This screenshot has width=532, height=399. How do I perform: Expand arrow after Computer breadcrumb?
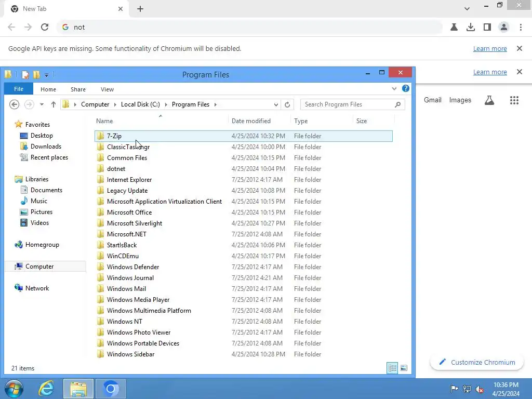click(x=115, y=104)
